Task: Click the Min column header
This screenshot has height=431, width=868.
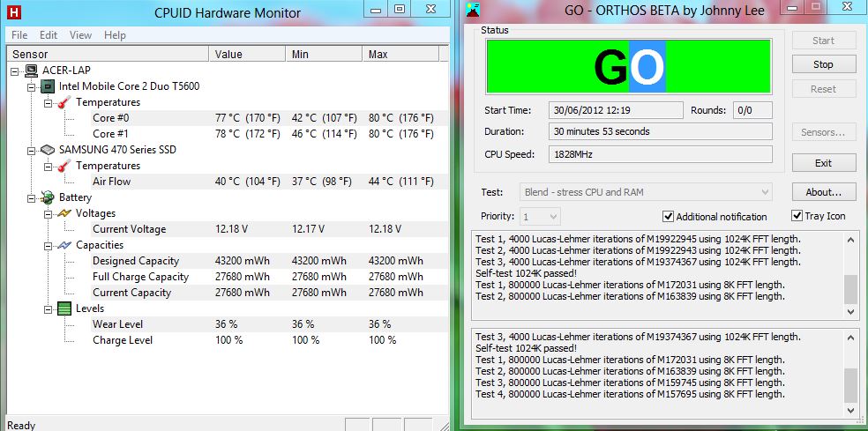Action: click(325, 55)
